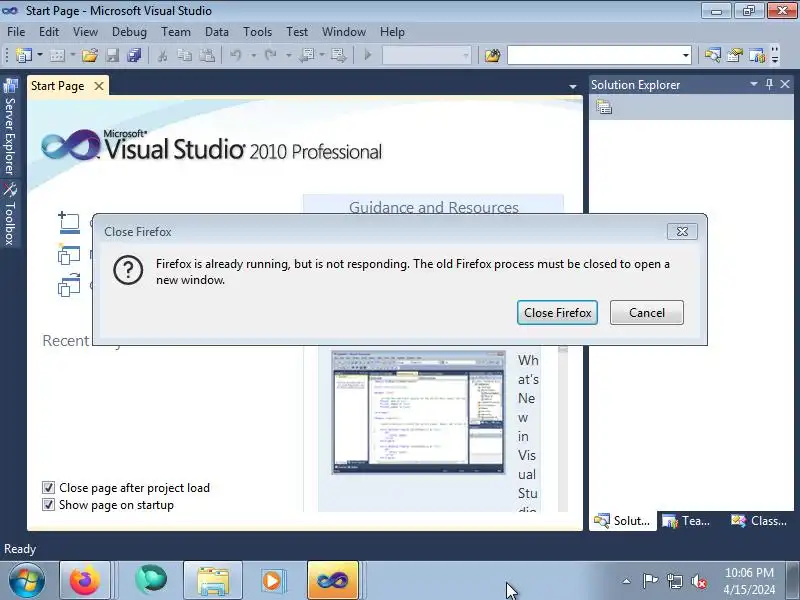Click the Close Firefox button
800x600 pixels.
[x=557, y=313]
